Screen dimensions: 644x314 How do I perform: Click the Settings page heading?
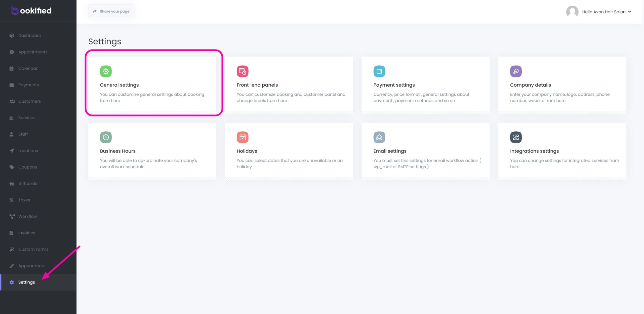click(x=105, y=42)
